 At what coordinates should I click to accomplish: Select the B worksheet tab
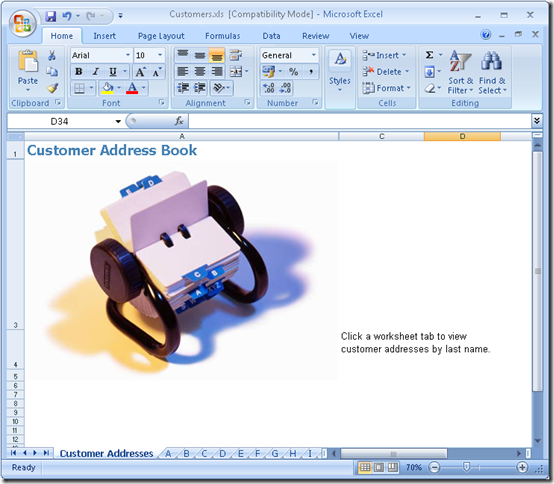pyautogui.click(x=187, y=453)
